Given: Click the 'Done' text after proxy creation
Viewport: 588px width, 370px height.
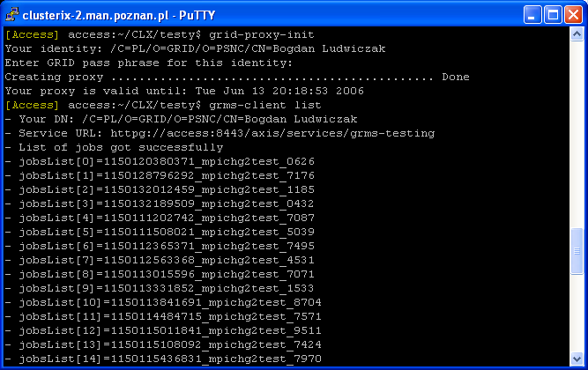Looking at the screenshot, I should point(456,77).
